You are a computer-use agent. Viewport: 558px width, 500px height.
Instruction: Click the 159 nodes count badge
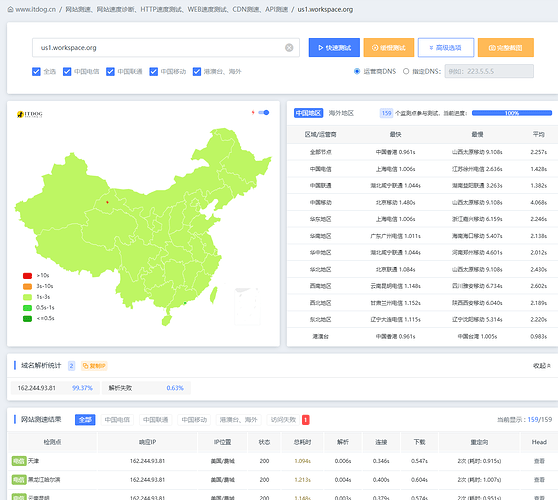tap(386, 113)
